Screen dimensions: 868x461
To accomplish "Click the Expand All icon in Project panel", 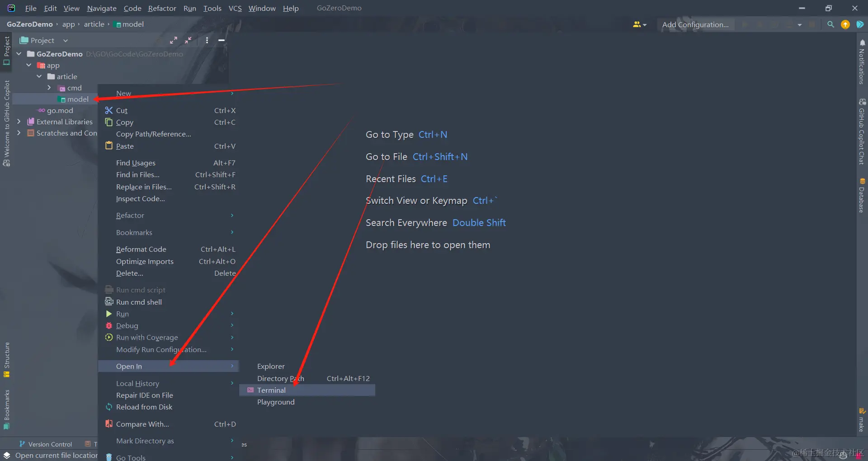I will pyautogui.click(x=174, y=40).
